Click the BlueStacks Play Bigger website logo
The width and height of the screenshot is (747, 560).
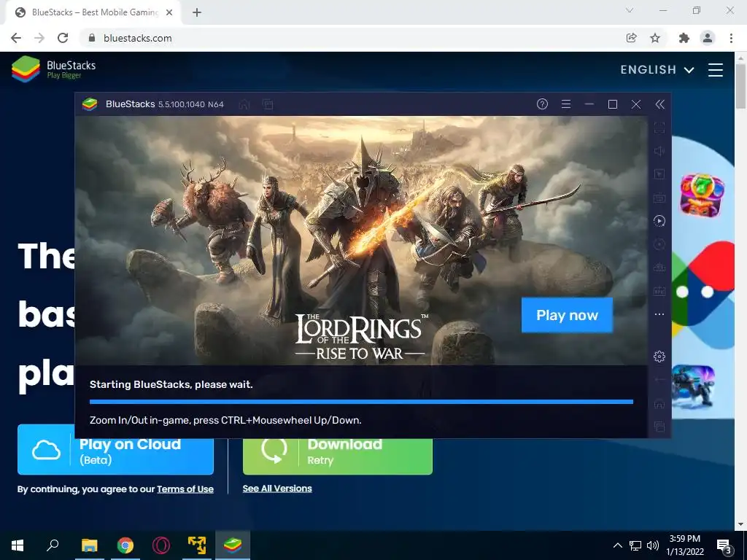point(53,69)
